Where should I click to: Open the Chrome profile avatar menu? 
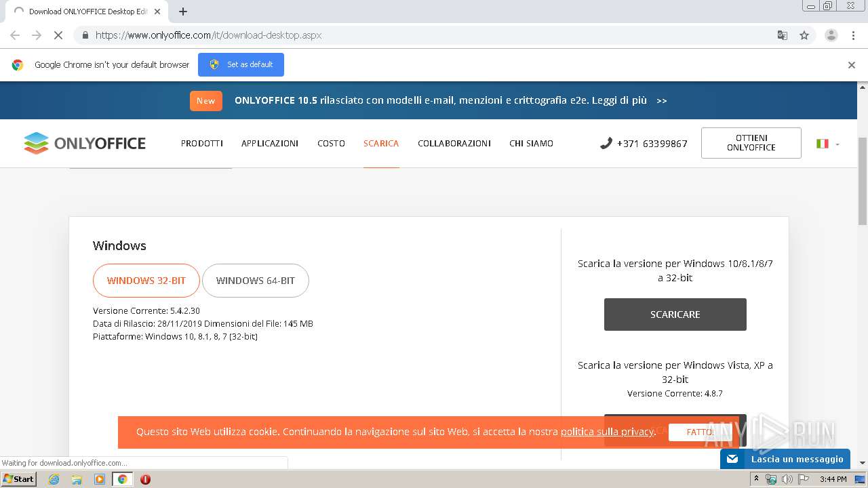point(831,35)
